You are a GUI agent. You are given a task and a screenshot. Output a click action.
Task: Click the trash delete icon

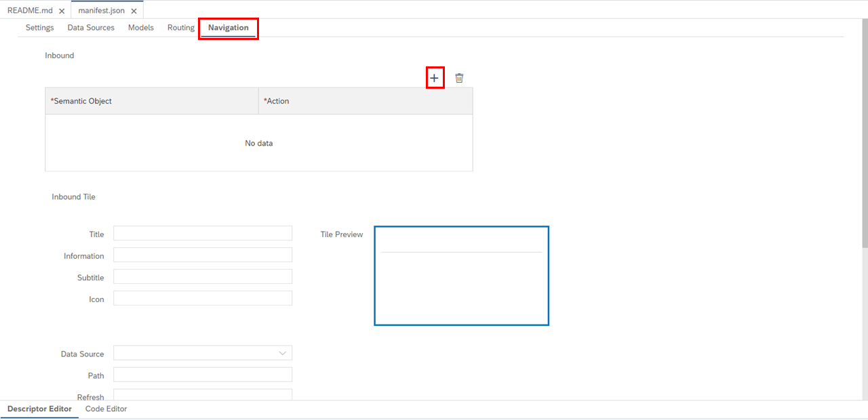click(459, 78)
